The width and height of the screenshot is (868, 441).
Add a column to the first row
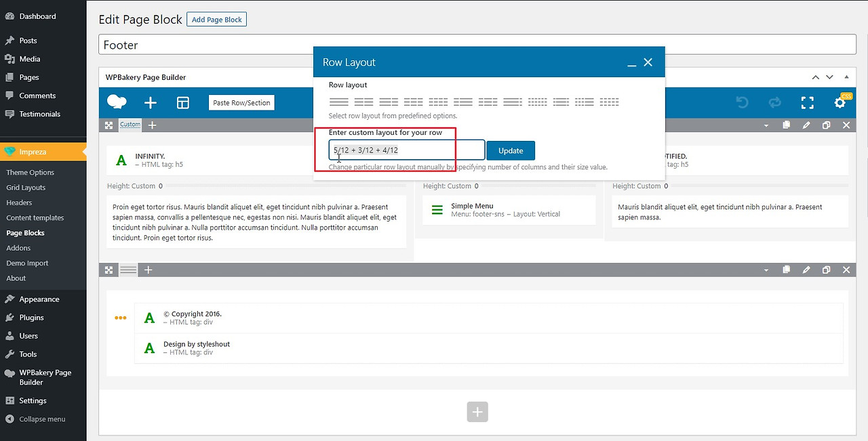152,125
